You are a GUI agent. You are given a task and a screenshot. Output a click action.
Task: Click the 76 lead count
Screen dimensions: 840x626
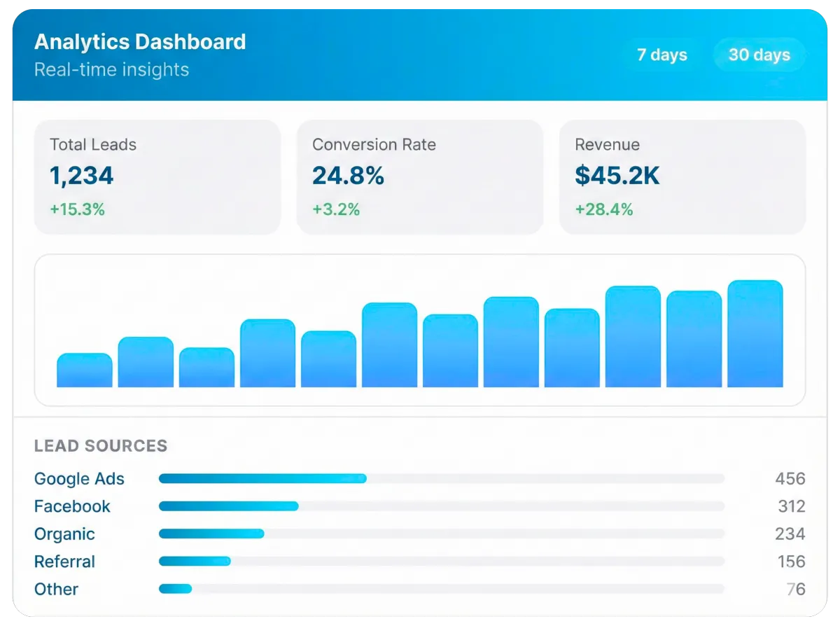pyautogui.click(x=796, y=589)
